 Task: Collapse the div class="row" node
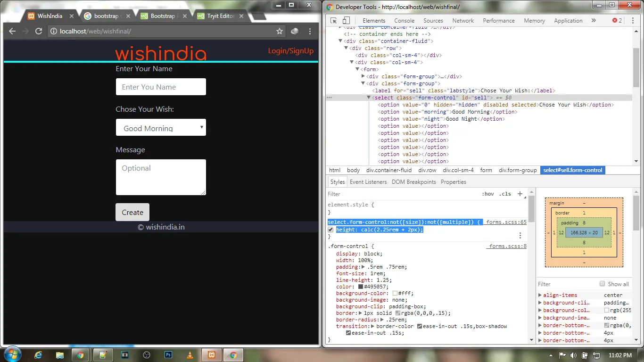click(x=347, y=48)
